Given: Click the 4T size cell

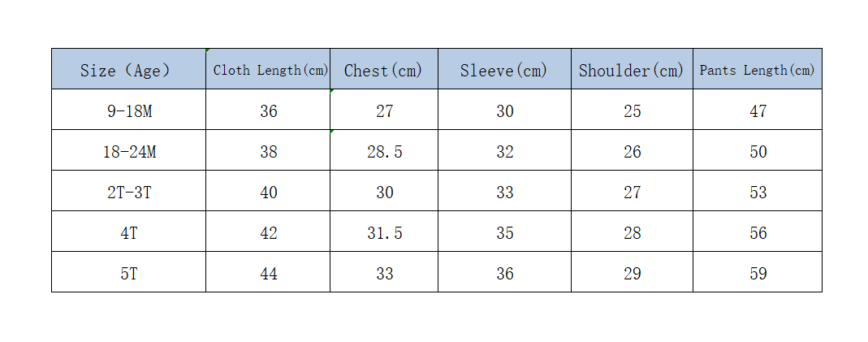Looking at the screenshot, I should (128, 232).
